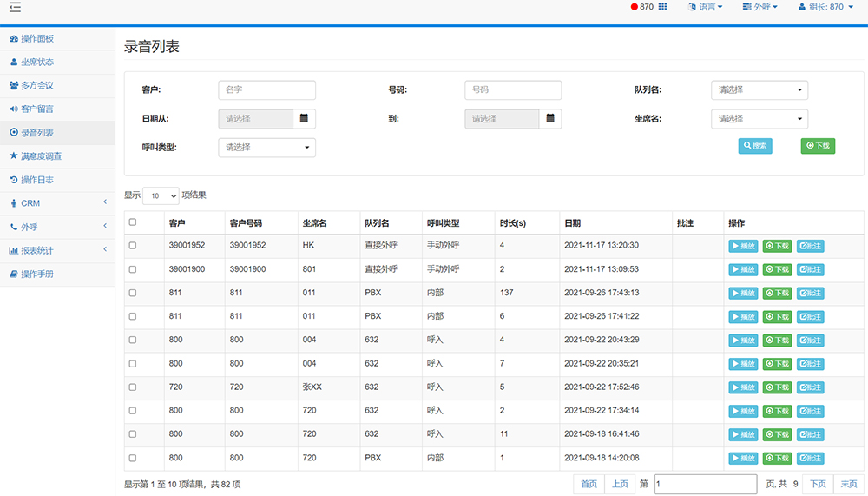Go to the 首页 first page
868x496 pixels.
[589, 484]
